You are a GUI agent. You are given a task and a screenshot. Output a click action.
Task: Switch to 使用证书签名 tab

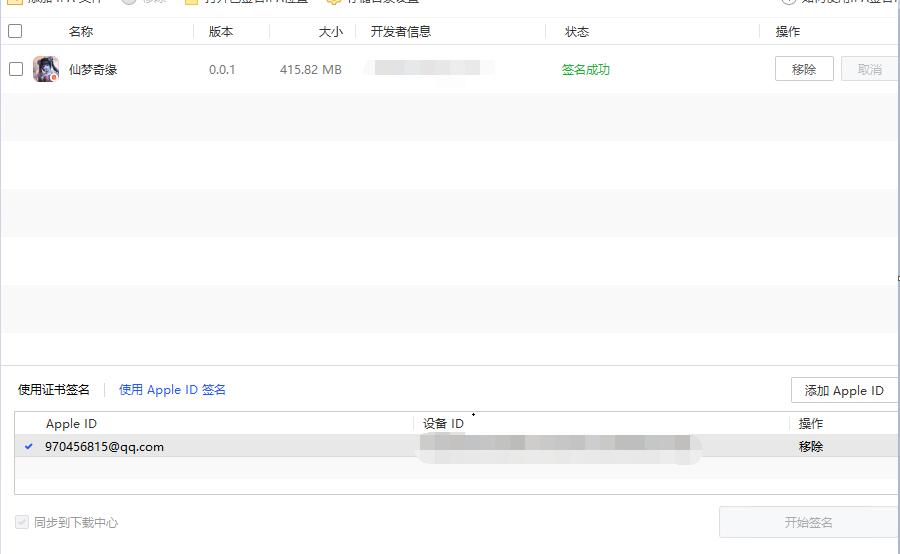[54, 390]
